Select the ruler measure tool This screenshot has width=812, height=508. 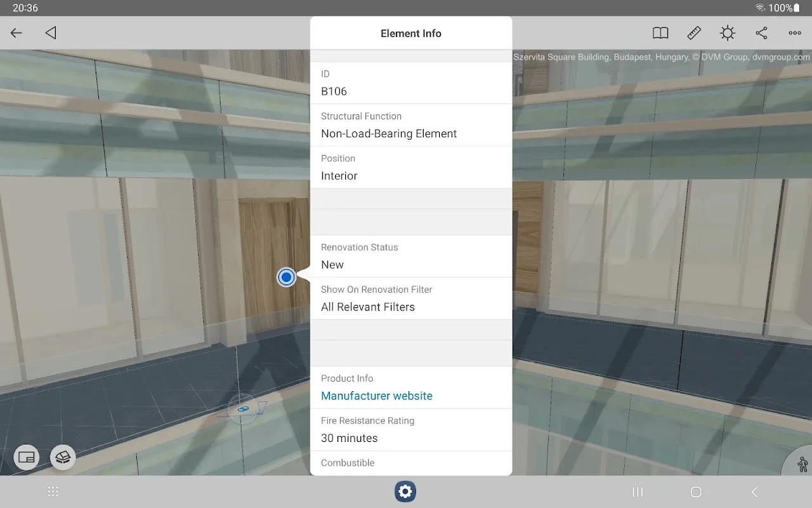click(x=694, y=33)
